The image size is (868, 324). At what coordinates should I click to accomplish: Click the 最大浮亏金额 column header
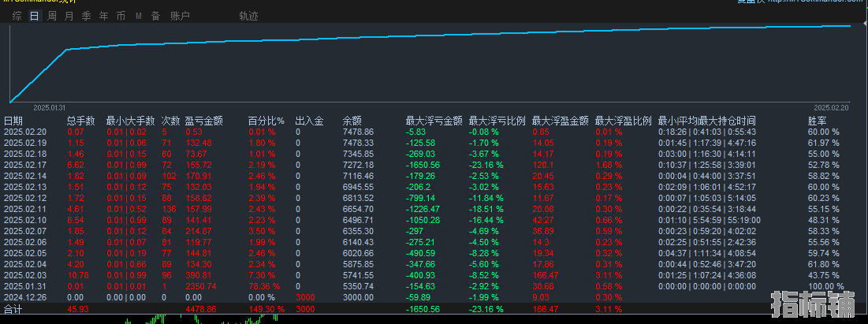point(434,121)
